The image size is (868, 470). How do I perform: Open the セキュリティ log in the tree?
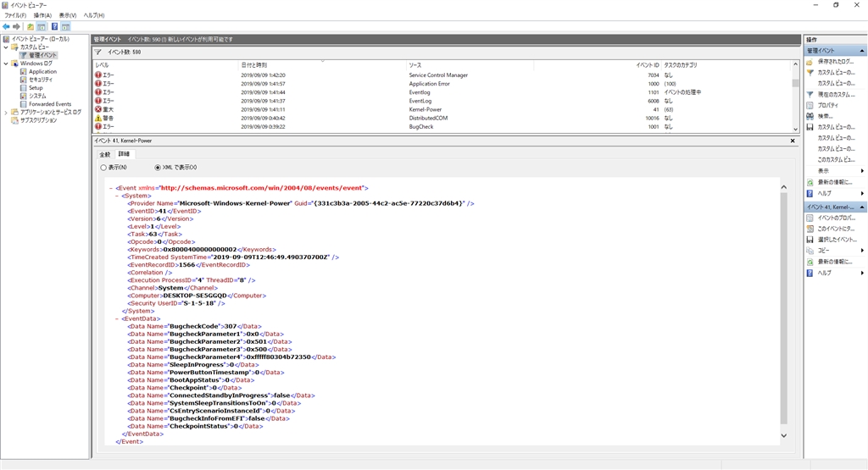coord(41,80)
